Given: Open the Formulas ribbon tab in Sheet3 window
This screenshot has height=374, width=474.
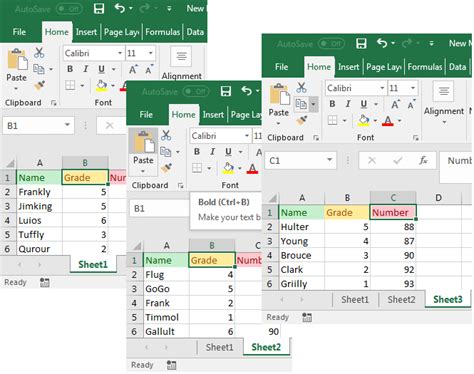Looking at the screenshot, I should click(425, 67).
